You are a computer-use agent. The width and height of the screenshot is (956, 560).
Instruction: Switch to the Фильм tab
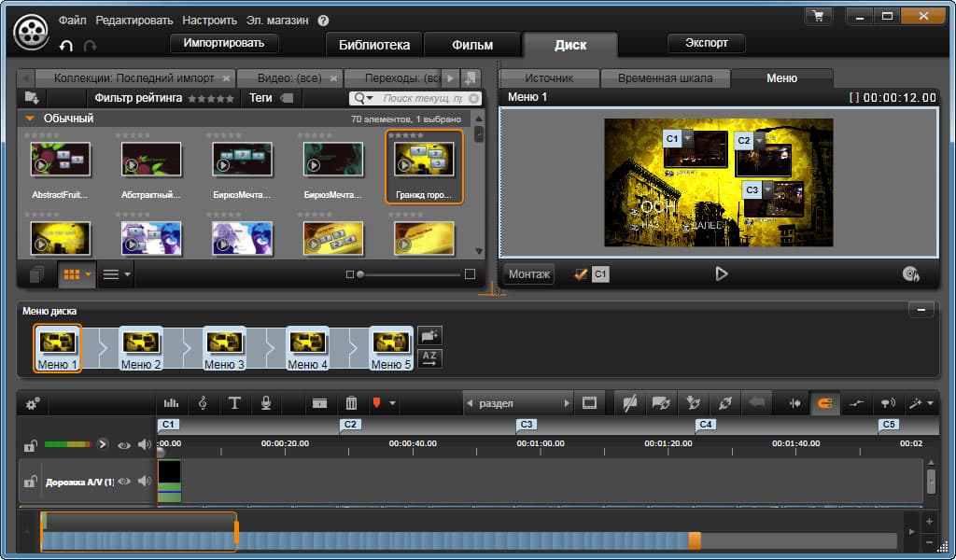click(472, 45)
